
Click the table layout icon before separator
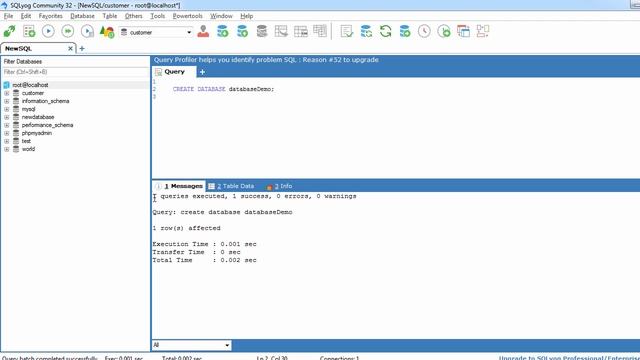pyautogui.click(x=301, y=31)
